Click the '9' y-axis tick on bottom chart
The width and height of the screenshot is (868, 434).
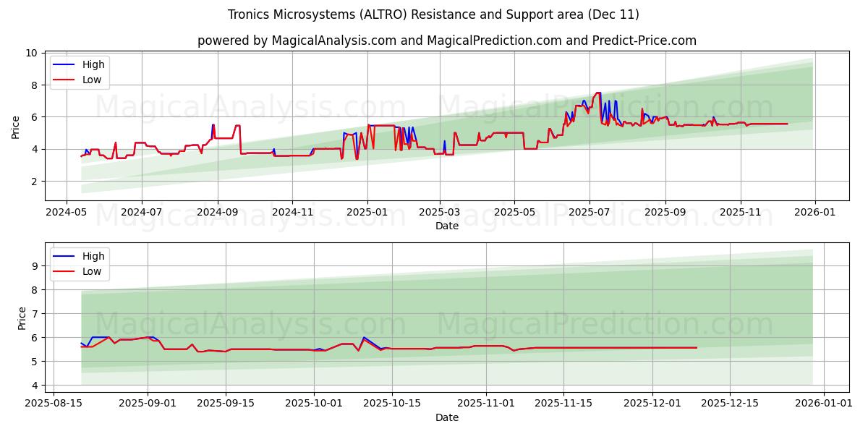tap(35, 266)
